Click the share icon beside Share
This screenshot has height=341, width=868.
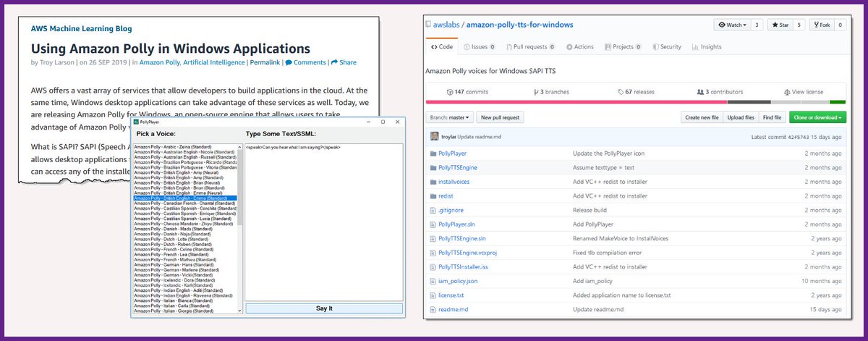coord(335,62)
